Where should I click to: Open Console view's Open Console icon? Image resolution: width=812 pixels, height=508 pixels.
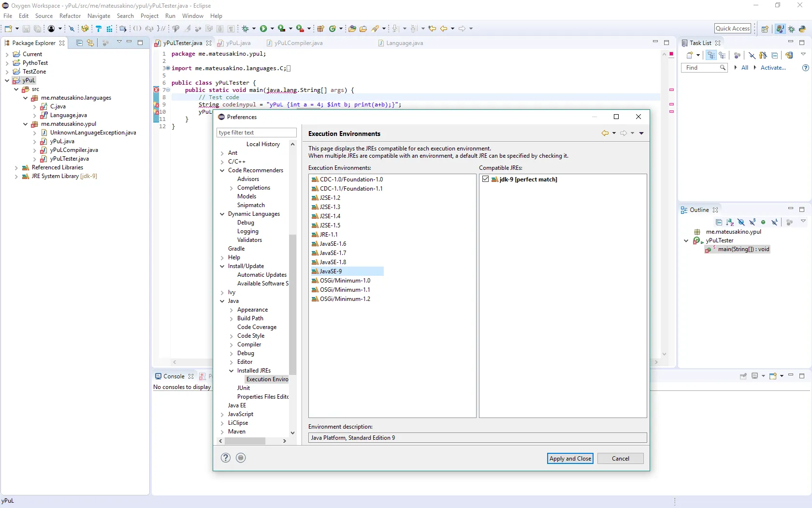(772, 376)
